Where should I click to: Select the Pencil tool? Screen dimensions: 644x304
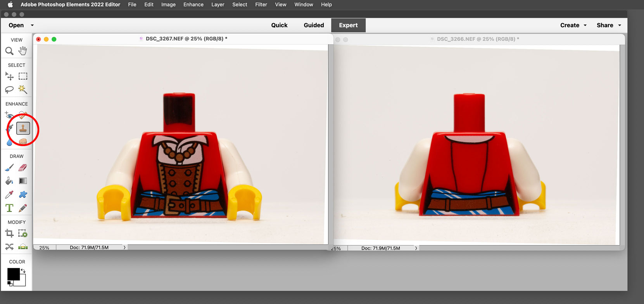(x=23, y=208)
